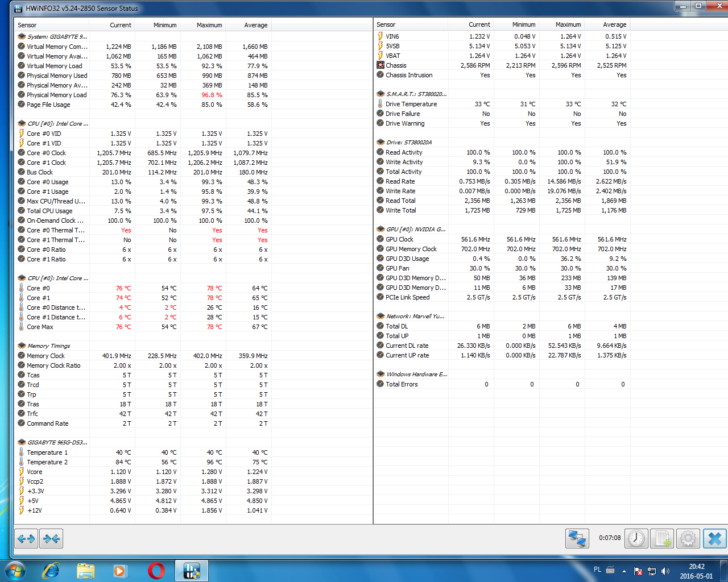
Task: Click the red 96.8 % memory load value
Action: tap(212, 95)
